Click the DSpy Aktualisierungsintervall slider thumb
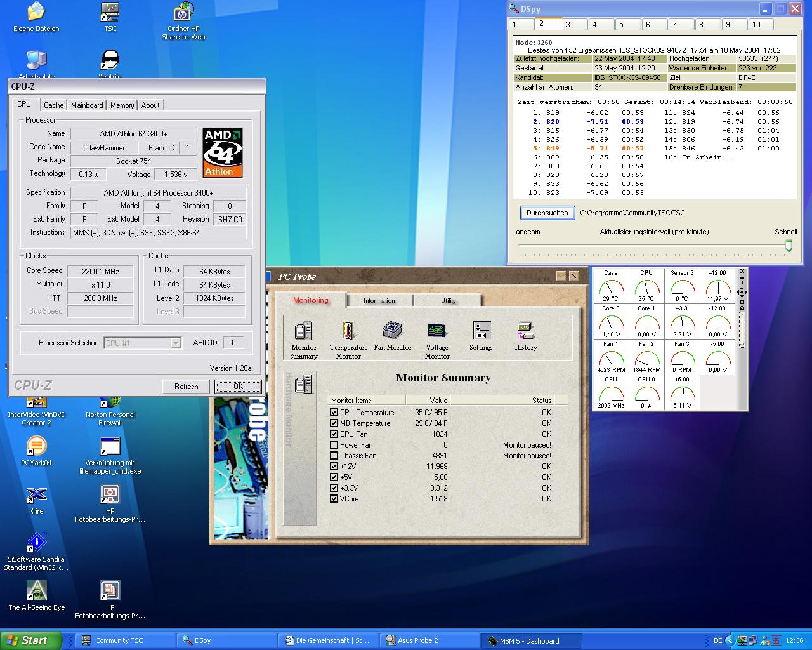Image resolution: width=812 pixels, height=650 pixels. point(789,246)
